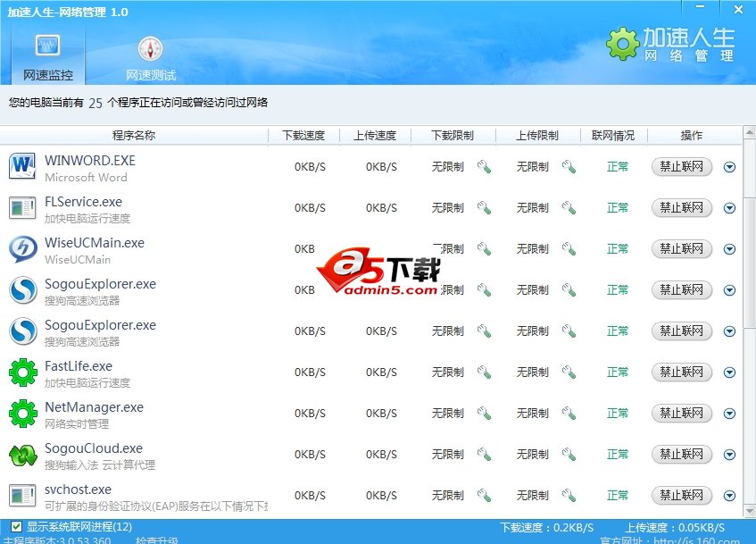Click the svchost.exe program icon

click(22, 496)
